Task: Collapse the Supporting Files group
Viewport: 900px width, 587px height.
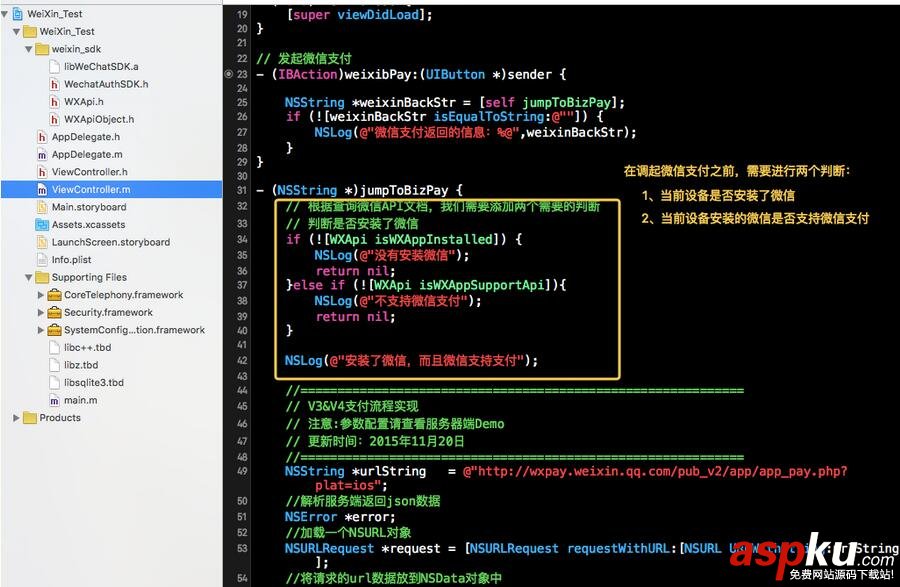Action: tap(27, 277)
